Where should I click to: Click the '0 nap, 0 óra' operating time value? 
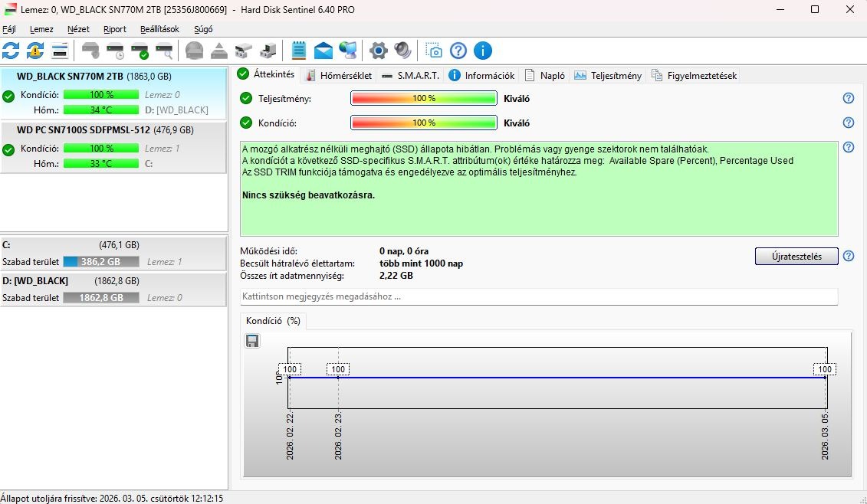(x=404, y=251)
